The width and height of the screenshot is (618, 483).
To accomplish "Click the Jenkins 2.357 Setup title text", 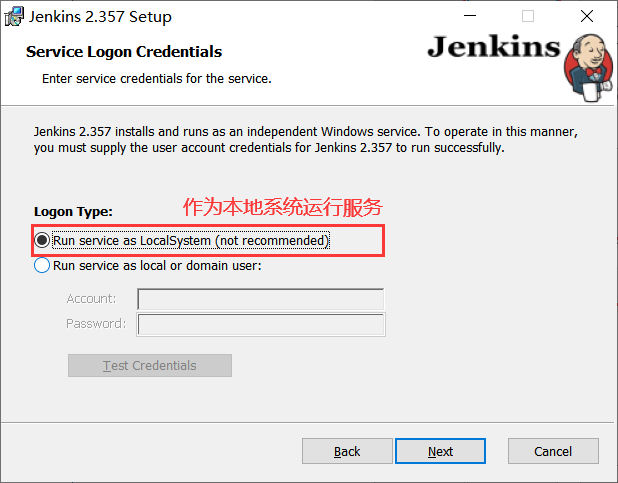I will pos(100,17).
